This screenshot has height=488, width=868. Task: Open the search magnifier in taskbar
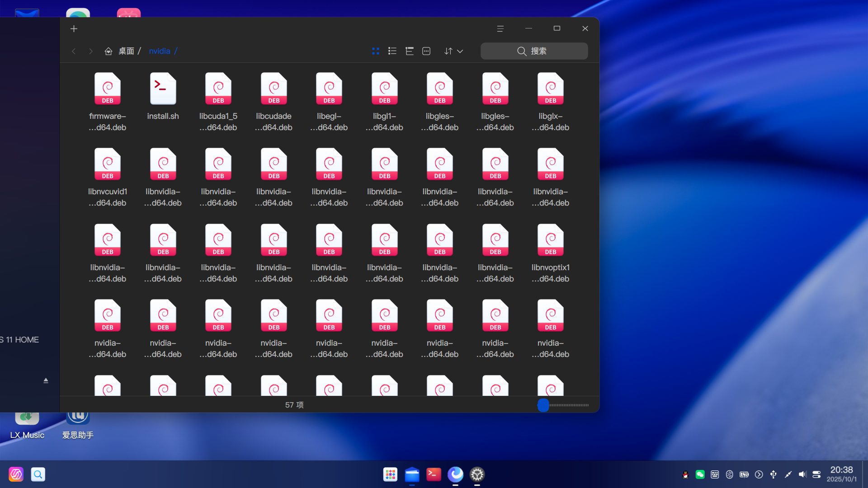[x=38, y=474]
